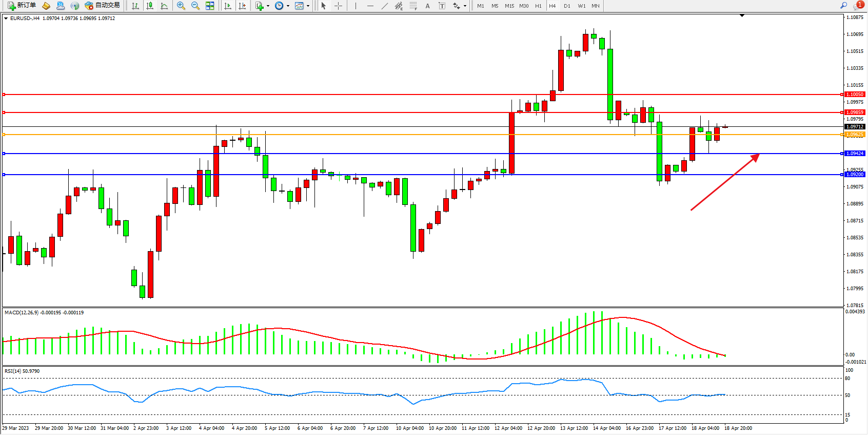
Task: Zoom out of the chart
Action: click(195, 6)
